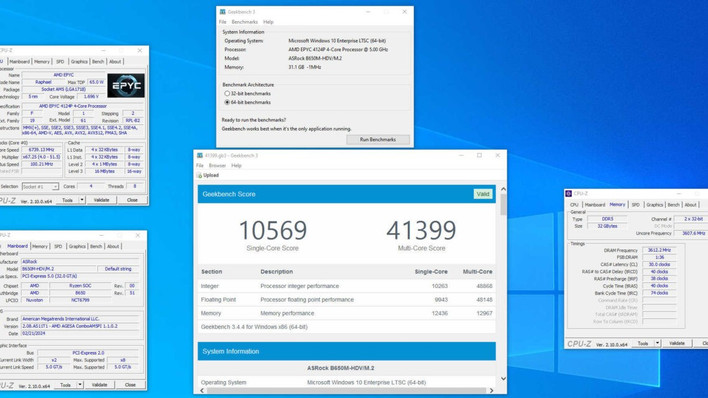The height and width of the screenshot is (398, 708).
Task: Click the 41399 multi-core score
Action: [x=421, y=230]
